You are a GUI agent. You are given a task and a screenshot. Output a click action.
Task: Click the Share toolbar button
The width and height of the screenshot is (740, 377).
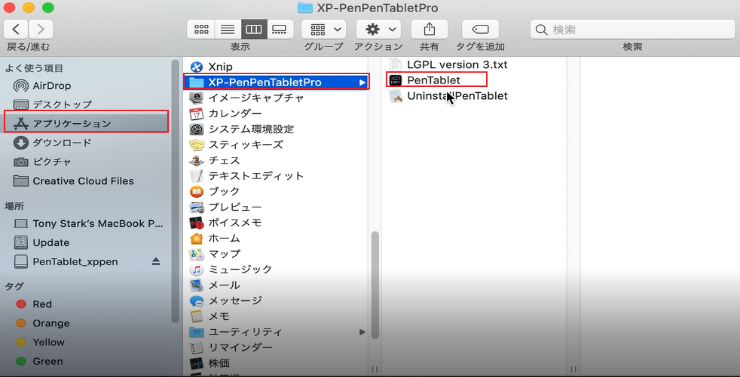pos(429,29)
